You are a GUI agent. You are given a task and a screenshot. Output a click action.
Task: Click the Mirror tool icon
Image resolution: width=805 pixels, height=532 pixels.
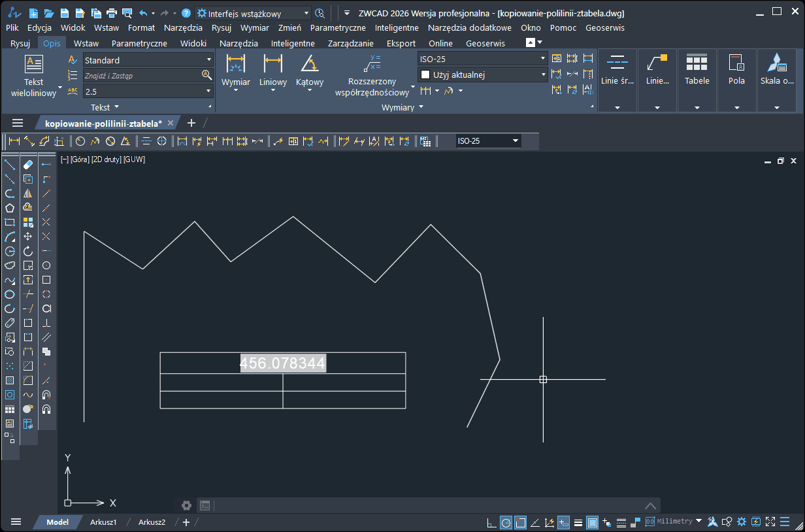(x=28, y=193)
